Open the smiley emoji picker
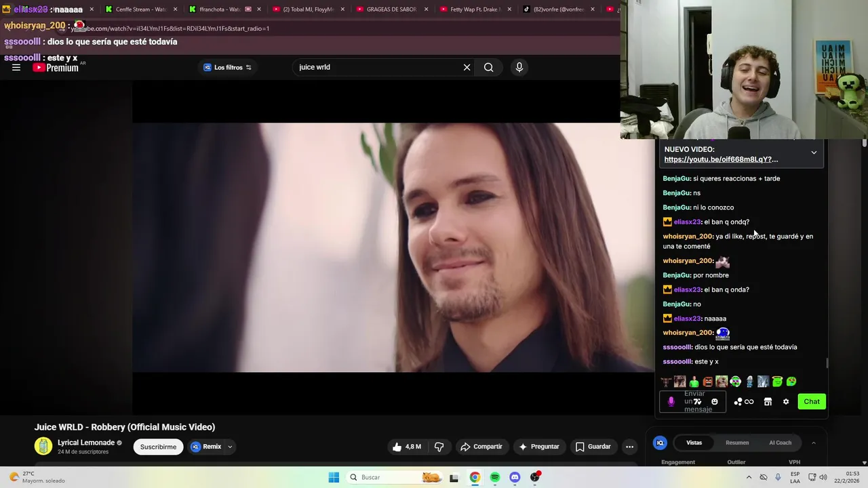The width and height of the screenshot is (868, 488). (714, 401)
